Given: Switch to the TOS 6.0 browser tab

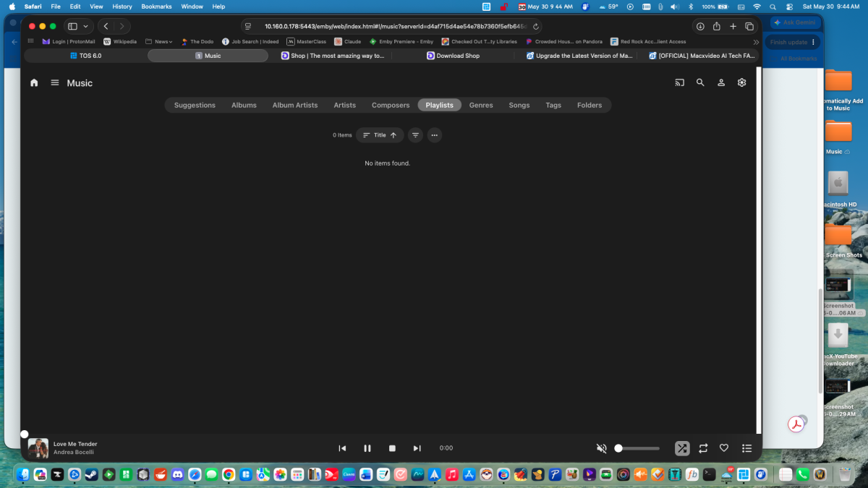Looking at the screenshot, I should pyautogui.click(x=85, y=56).
